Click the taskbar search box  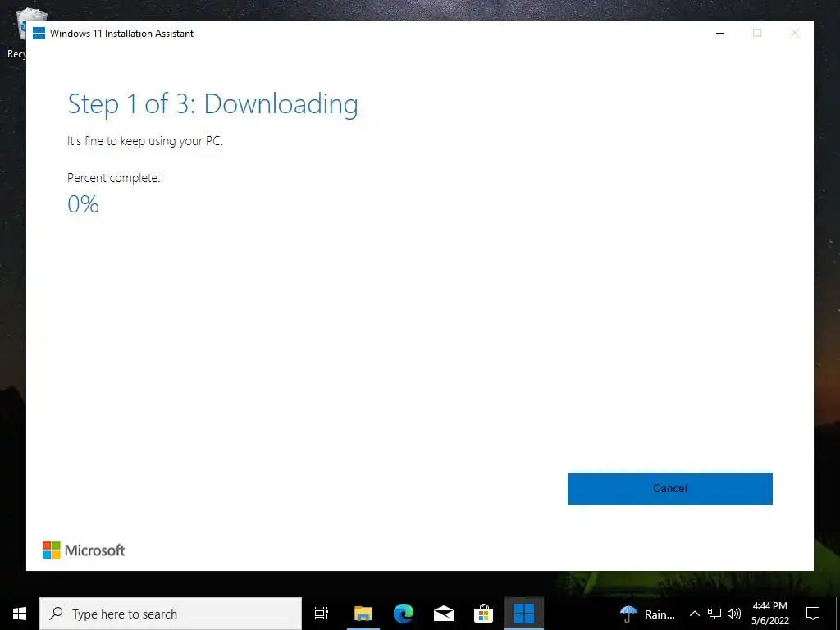[171, 614]
